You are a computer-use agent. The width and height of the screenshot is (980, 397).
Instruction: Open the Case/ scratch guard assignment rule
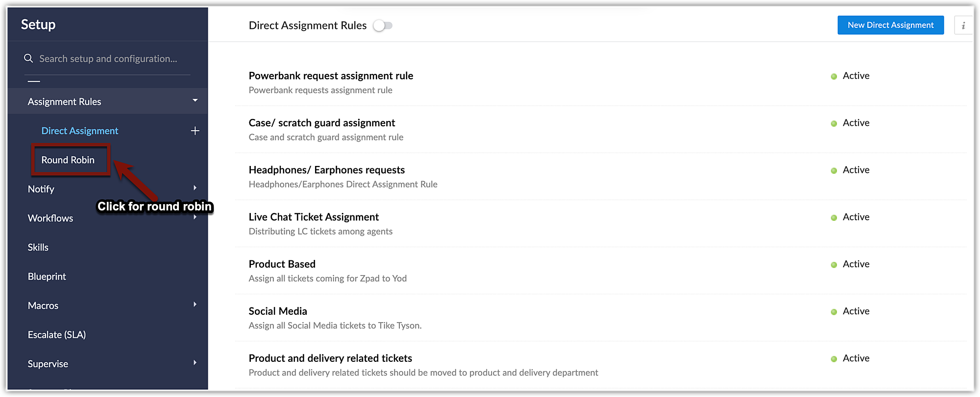pyautogui.click(x=321, y=123)
